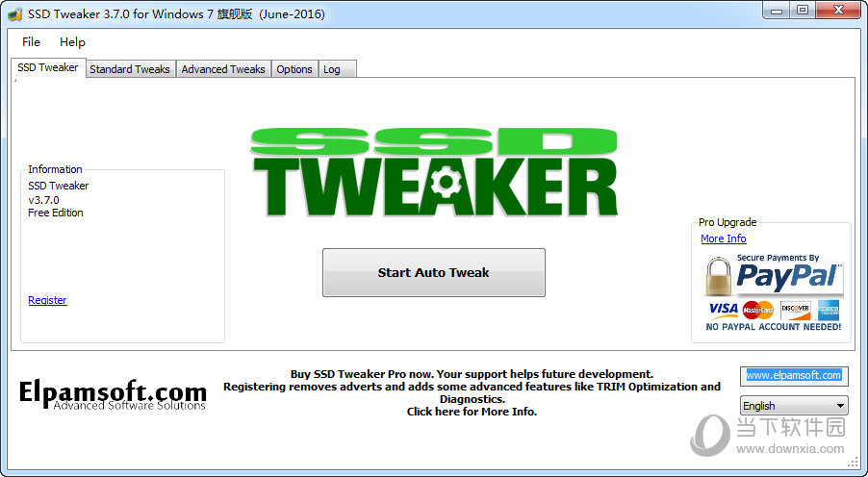Click the Visa card logo
This screenshot has width=868, height=477.
[x=723, y=310]
